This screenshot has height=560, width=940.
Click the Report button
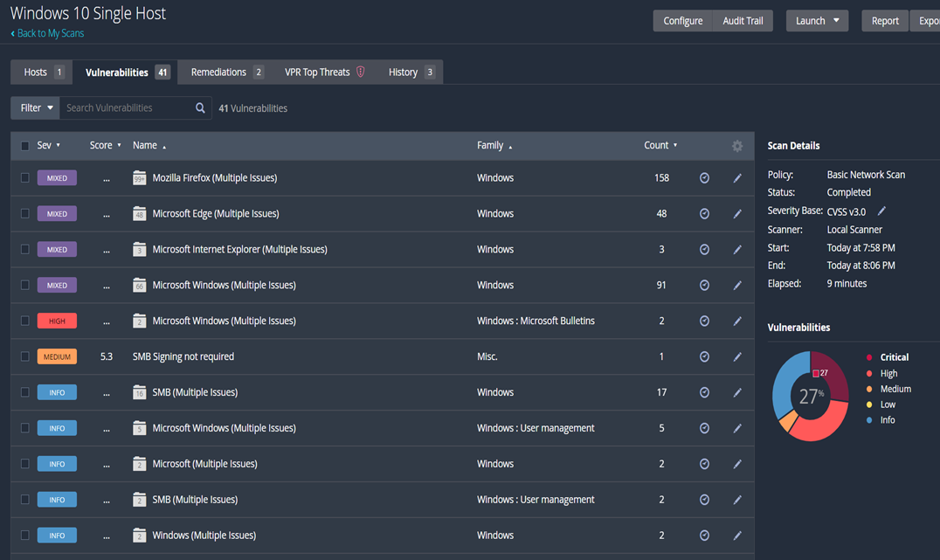point(885,20)
